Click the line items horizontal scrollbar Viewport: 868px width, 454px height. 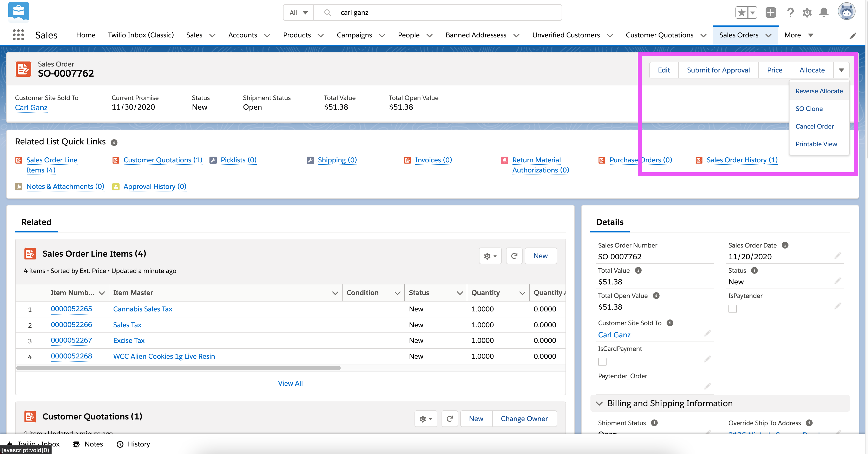[x=178, y=368]
